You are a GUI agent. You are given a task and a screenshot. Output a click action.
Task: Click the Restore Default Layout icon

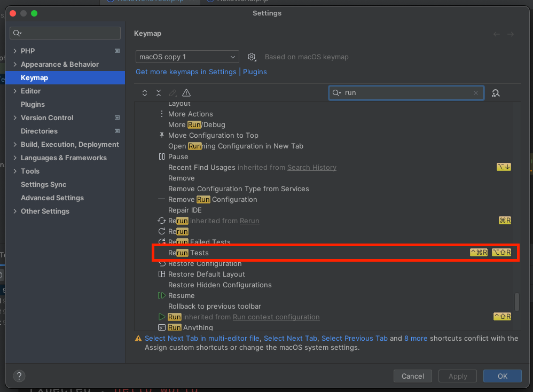click(162, 274)
